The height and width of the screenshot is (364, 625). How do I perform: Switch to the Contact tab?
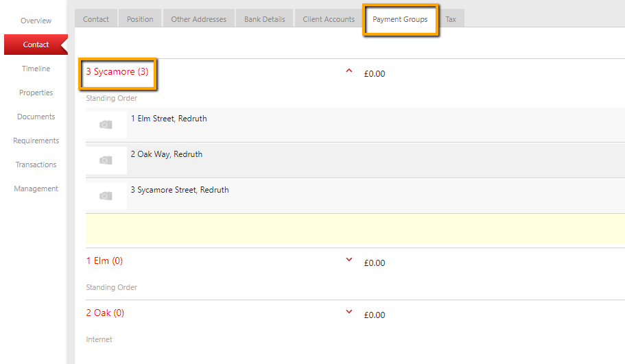tap(95, 19)
